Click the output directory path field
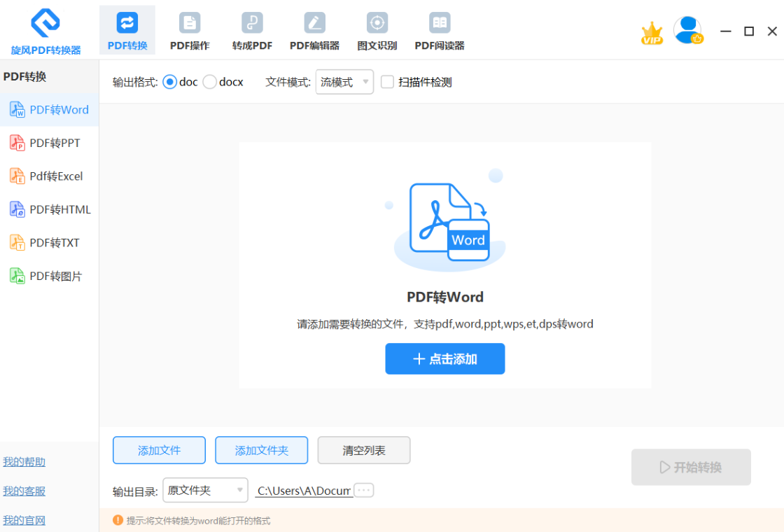Viewport: 784px width, 532px height. pos(304,491)
